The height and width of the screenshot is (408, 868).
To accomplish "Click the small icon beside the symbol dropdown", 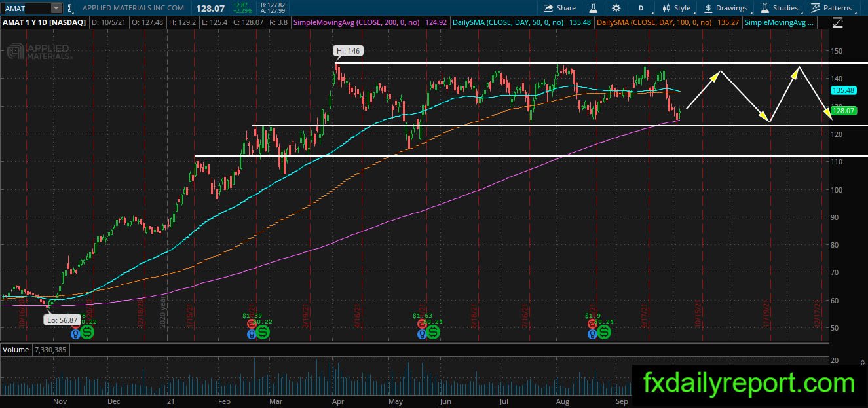I will [x=71, y=8].
